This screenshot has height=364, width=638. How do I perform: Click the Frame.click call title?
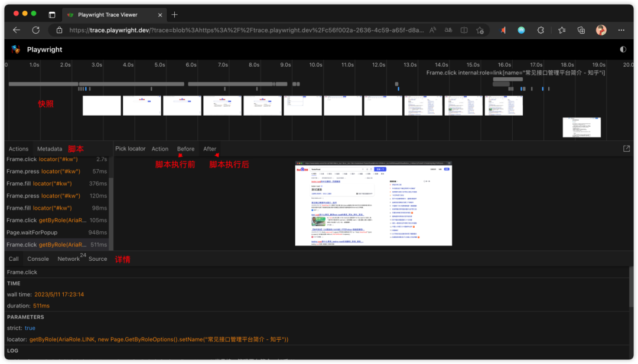[22, 272]
